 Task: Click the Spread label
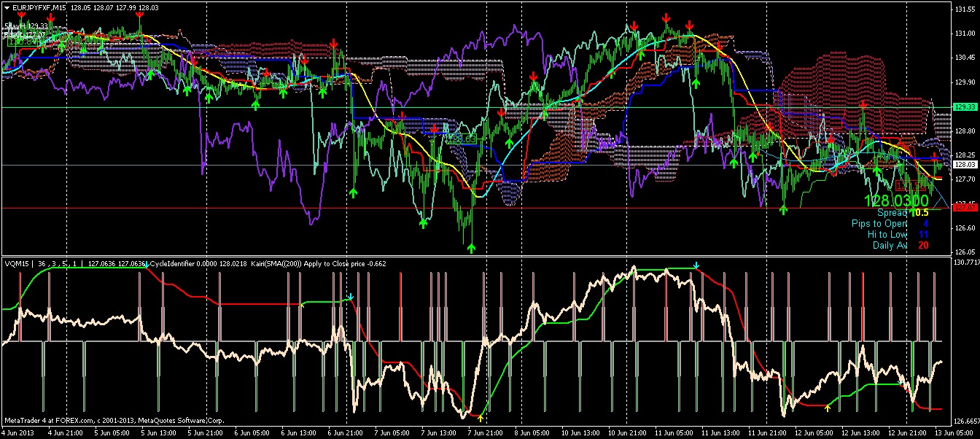point(893,213)
